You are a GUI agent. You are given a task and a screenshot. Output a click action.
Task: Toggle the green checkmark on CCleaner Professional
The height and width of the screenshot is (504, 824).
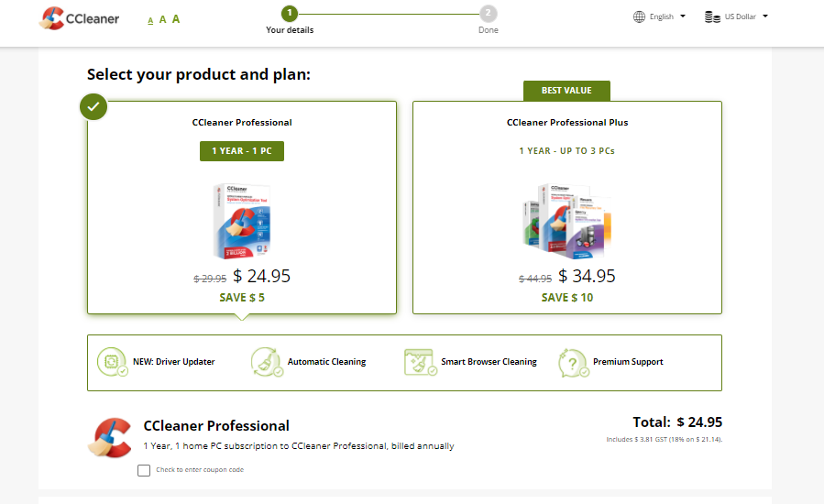pyautogui.click(x=93, y=106)
